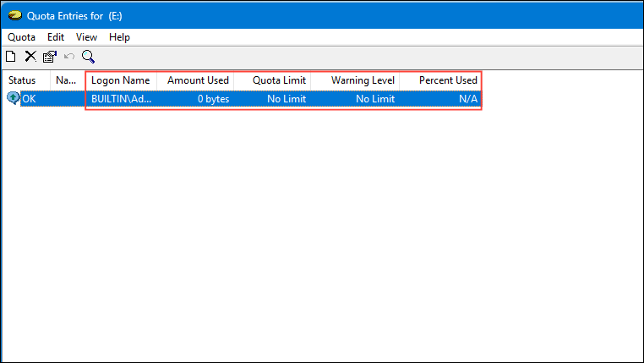The width and height of the screenshot is (644, 363).
Task: Select the BUILTIN\Ad... logon name entry
Action: [121, 99]
